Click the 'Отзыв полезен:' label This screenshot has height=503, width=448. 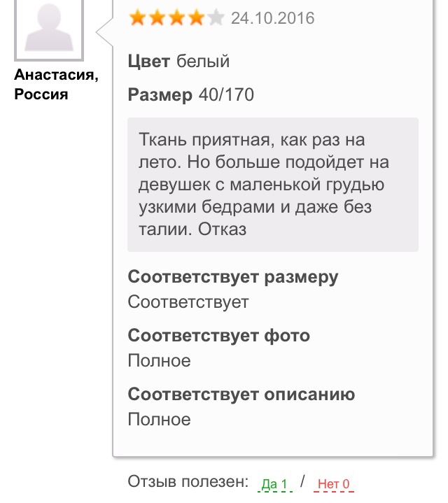pos(188,481)
